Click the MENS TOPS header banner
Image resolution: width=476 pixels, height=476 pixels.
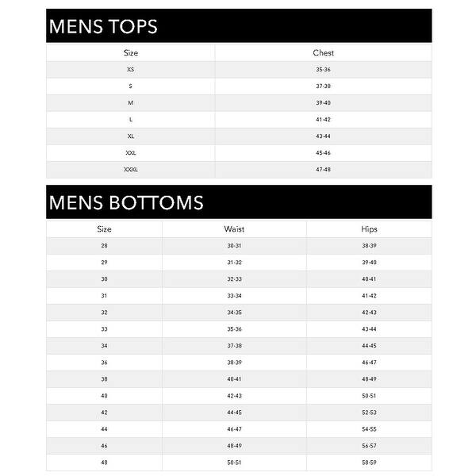tap(239, 26)
